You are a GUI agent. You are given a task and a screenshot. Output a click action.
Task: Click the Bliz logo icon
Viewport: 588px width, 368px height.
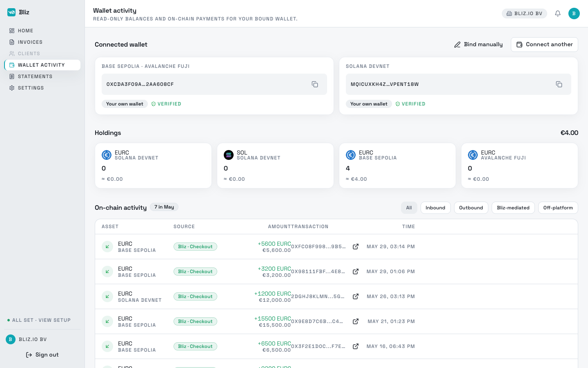(x=11, y=12)
